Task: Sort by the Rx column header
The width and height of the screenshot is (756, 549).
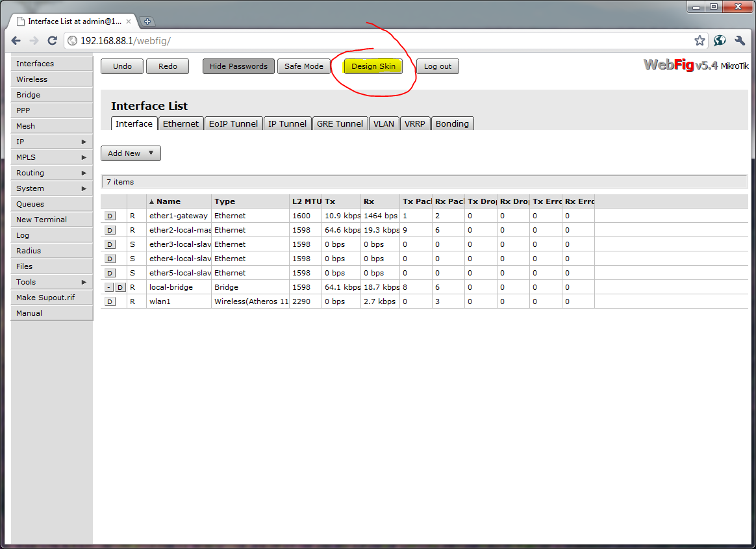Action: click(x=381, y=201)
